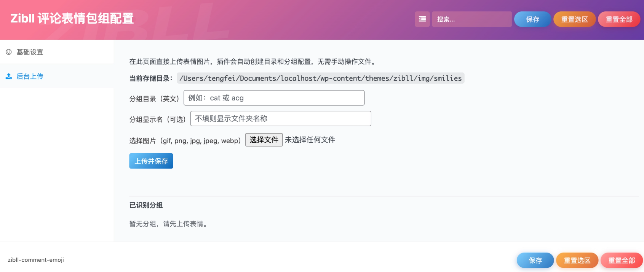Click the footer 重置全部 button

tap(622, 261)
